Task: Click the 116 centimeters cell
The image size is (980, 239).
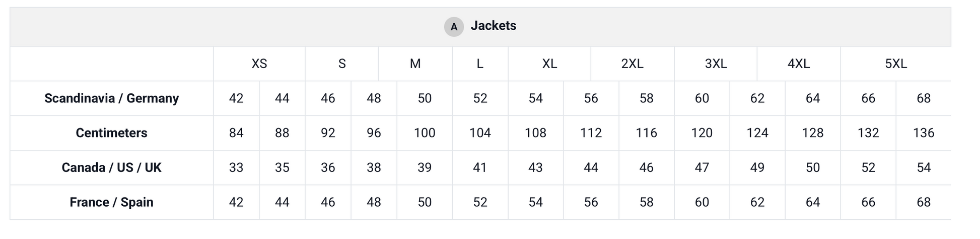Action: click(x=646, y=133)
